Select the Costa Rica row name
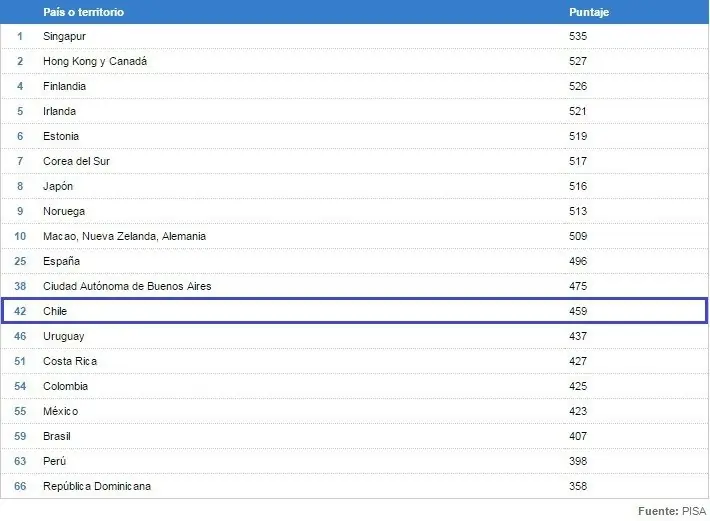The height and width of the screenshot is (521, 710). click(70, 361)
